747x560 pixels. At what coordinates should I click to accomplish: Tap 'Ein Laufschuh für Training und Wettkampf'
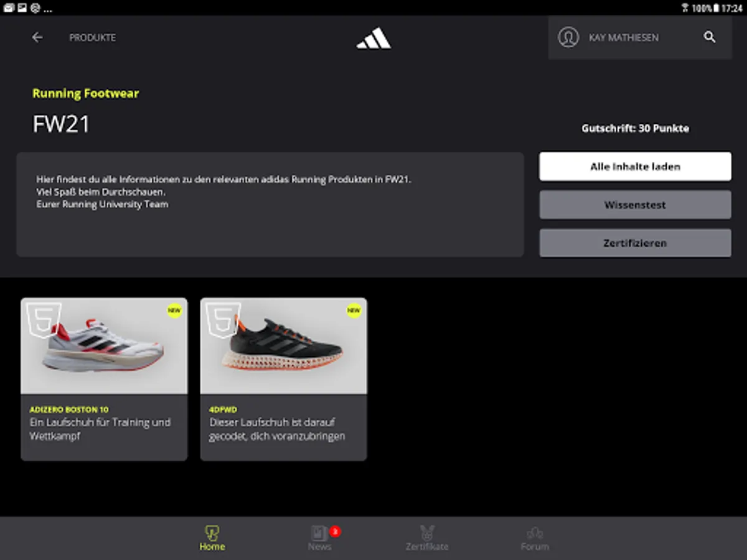(100, 429)
